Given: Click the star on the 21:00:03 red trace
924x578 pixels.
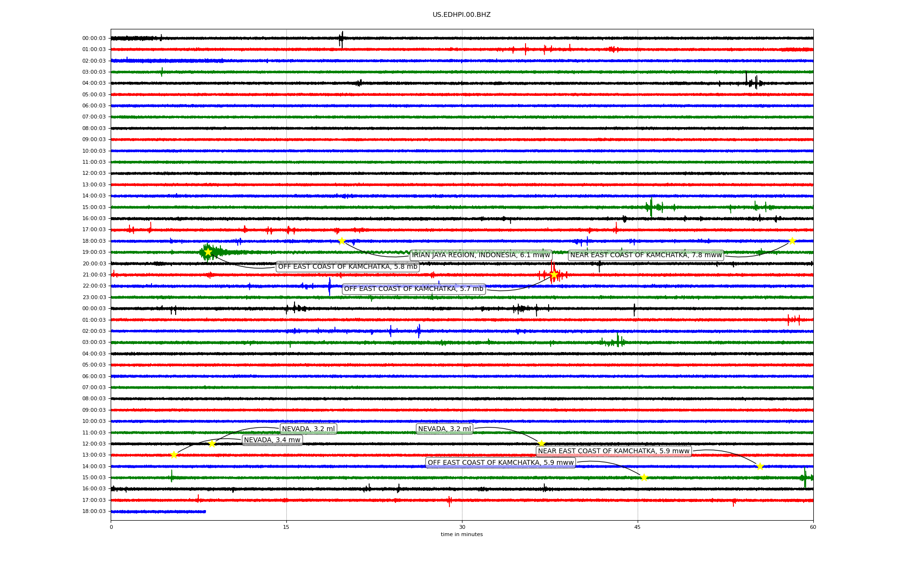Looking at the screenshot, I should 554,275.
